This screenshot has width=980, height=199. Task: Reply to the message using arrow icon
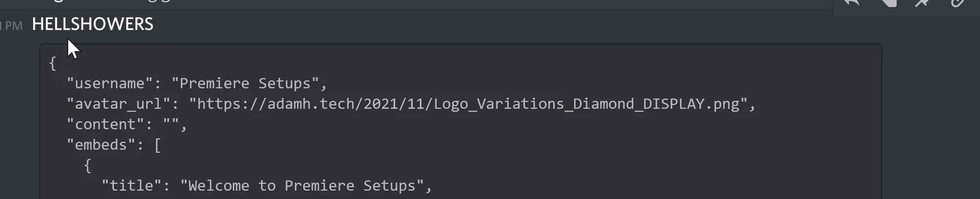(x=852, y=3)
